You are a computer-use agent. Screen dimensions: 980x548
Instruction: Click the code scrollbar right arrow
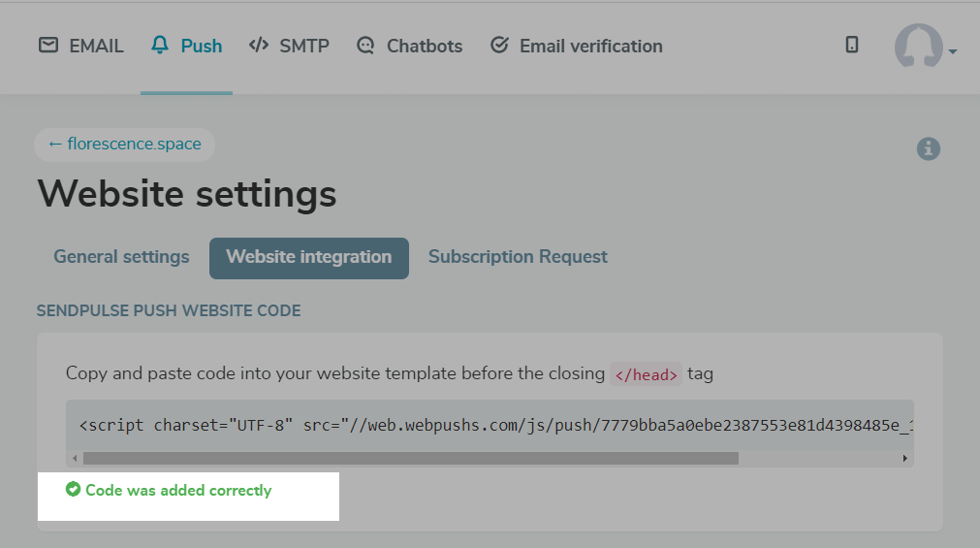[905, 458]
